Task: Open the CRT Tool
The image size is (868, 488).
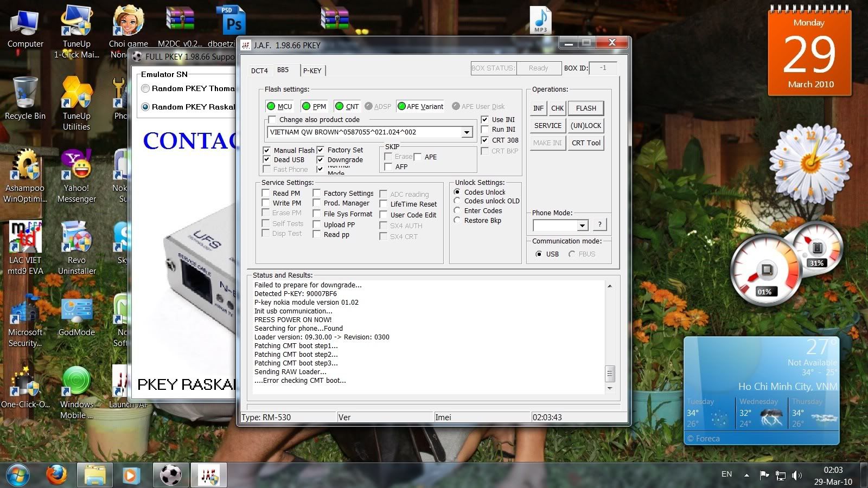Action: pos(586,143)
